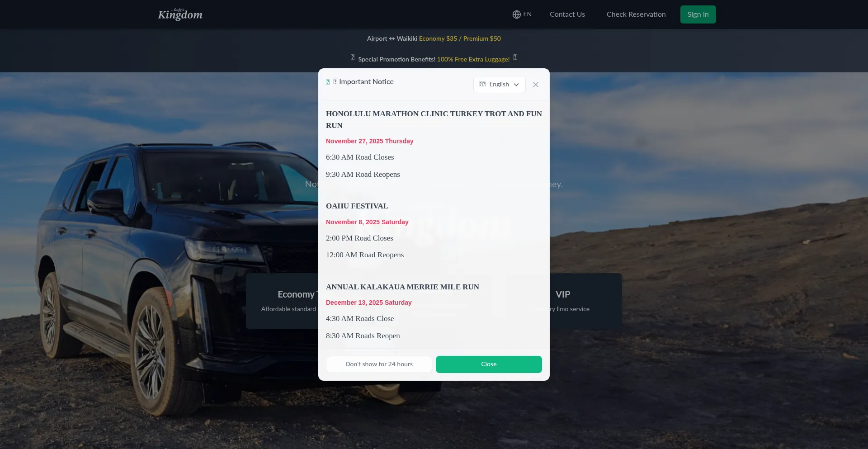Screen dimensions: 868x449
Task: Click the Honolulu Marathon Clinic Turkey Trot heading
Action: click(434, 119)
